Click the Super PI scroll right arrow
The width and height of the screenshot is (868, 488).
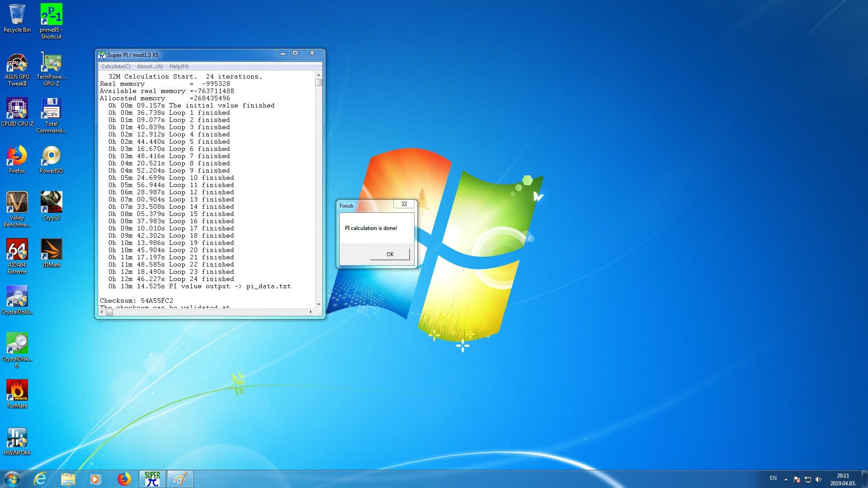(x=311, y=312)
